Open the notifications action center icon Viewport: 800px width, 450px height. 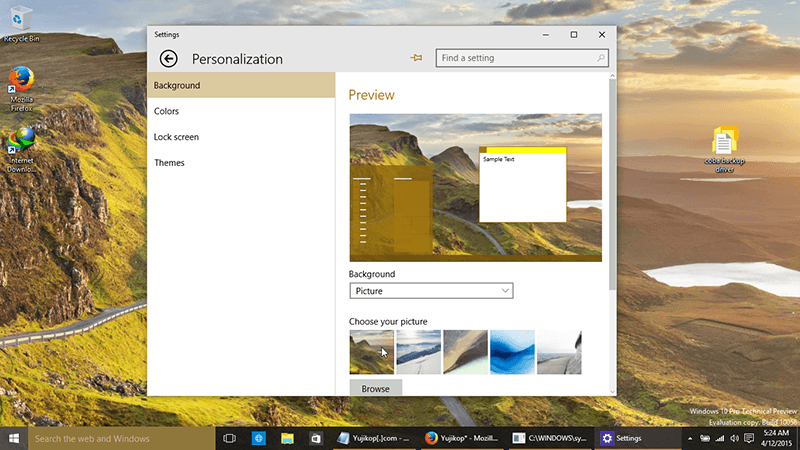[x=749, y=438]
